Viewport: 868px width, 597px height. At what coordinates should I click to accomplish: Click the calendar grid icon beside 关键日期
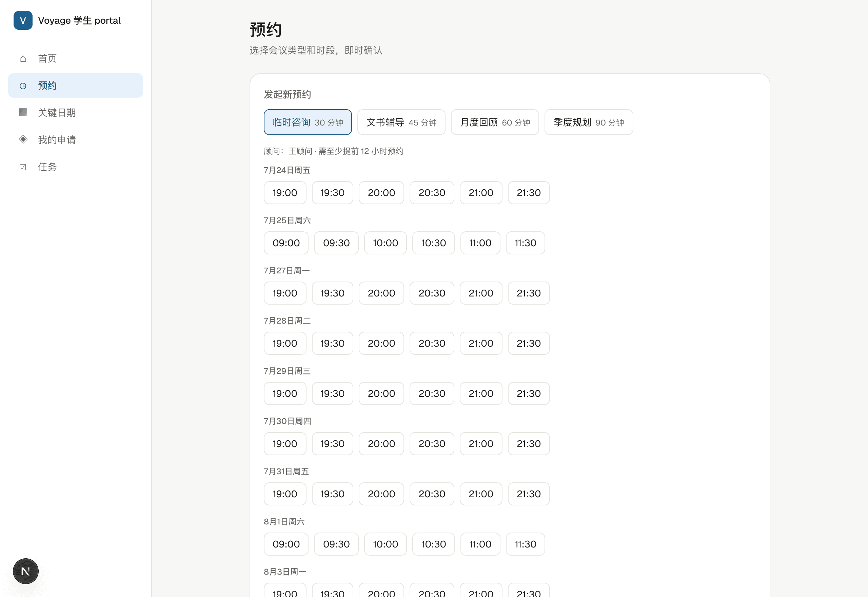pos(23,112)
